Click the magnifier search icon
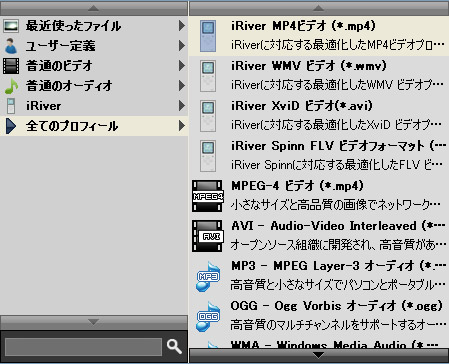449x364 pixels. coord(174,347)
